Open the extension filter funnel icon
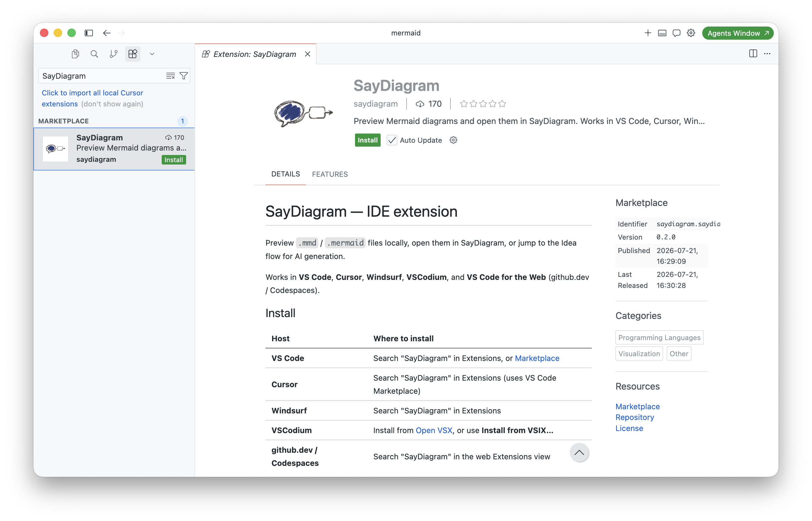Screen dimensions: 812x521 [183, 76]
